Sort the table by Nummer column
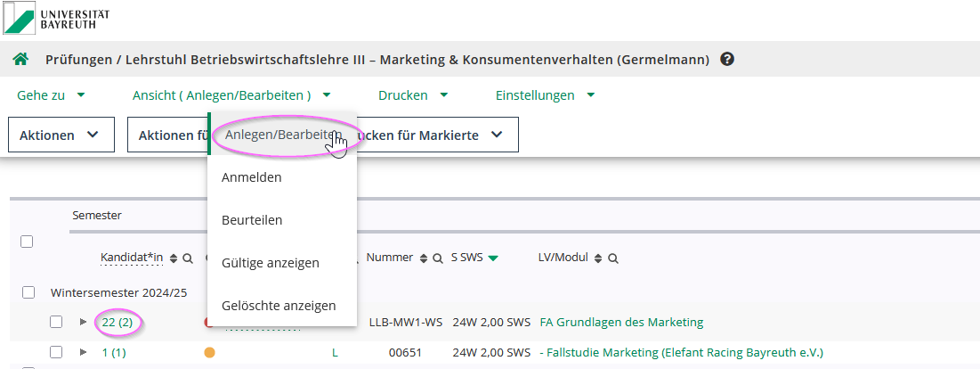The height and width of the screenshot is (369, 980). point(423,258)
